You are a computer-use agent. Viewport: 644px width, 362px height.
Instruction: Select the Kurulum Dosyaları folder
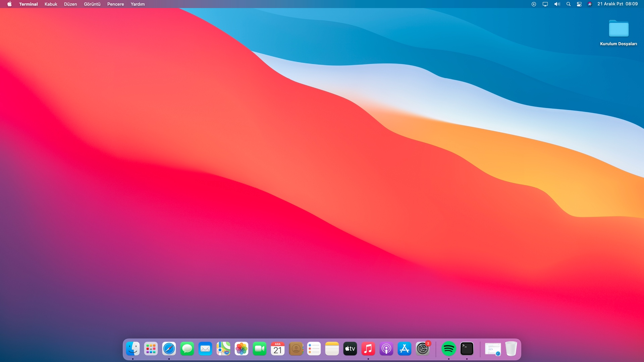pyautogui.click(x=619, y=29)
